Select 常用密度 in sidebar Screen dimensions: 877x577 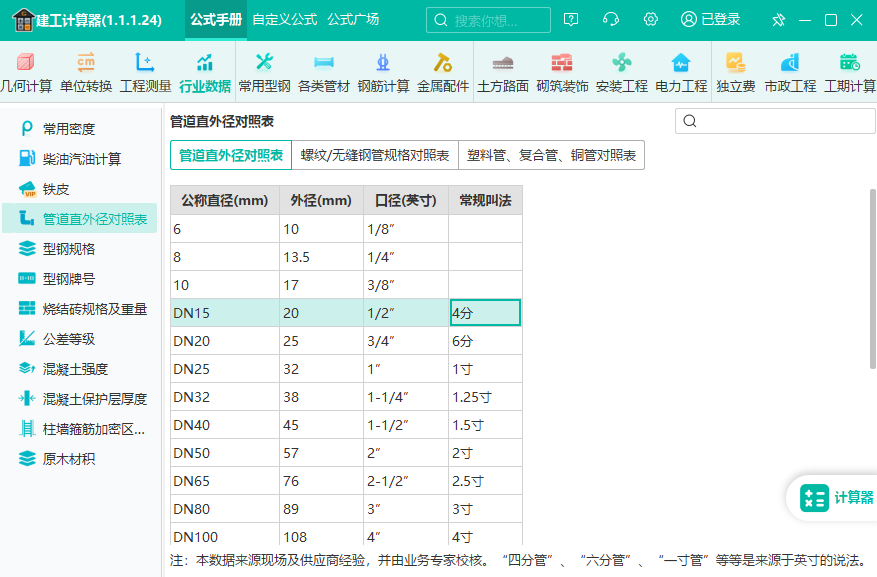tap(80, 129)
